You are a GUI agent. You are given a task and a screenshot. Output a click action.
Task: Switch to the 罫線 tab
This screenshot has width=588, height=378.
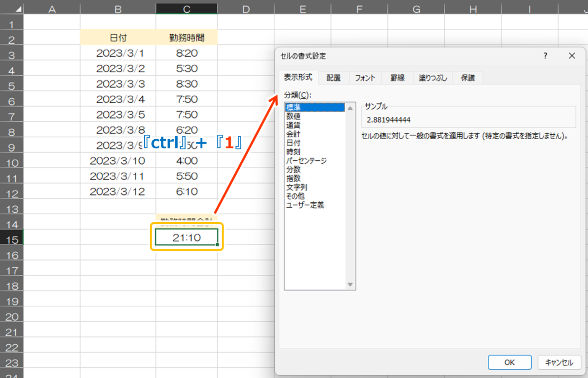pos(397,78)
